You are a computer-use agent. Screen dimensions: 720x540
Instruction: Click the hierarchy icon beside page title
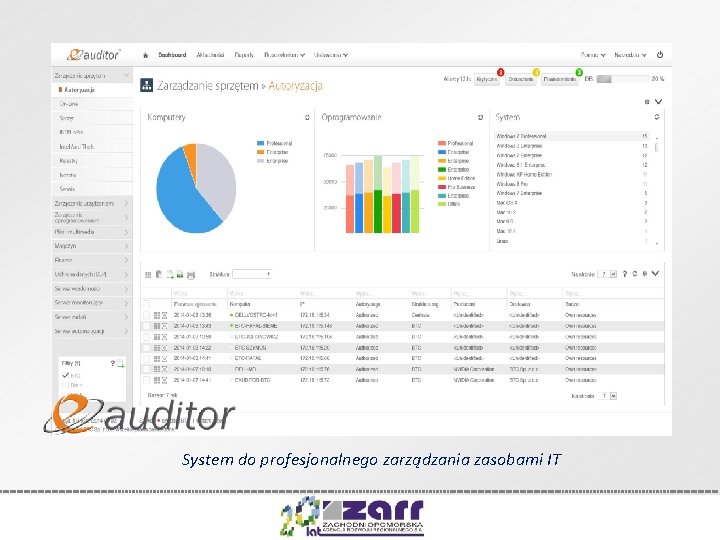click(x=146, y=85)
